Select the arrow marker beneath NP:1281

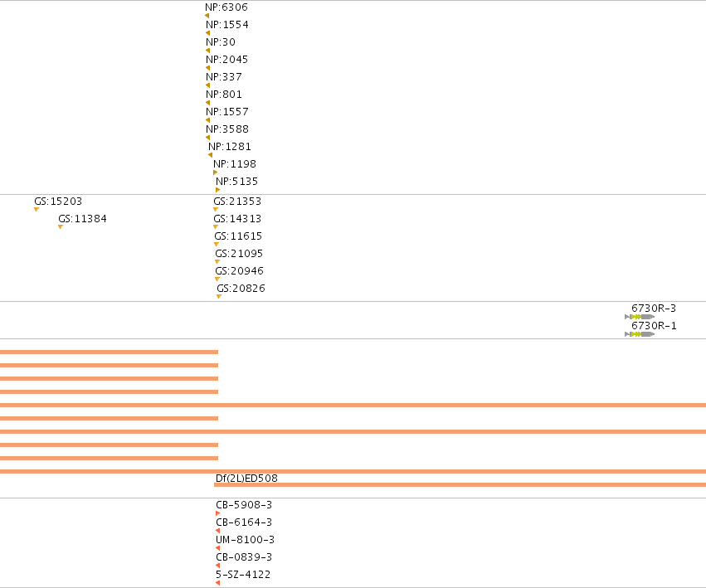point(210,155)
